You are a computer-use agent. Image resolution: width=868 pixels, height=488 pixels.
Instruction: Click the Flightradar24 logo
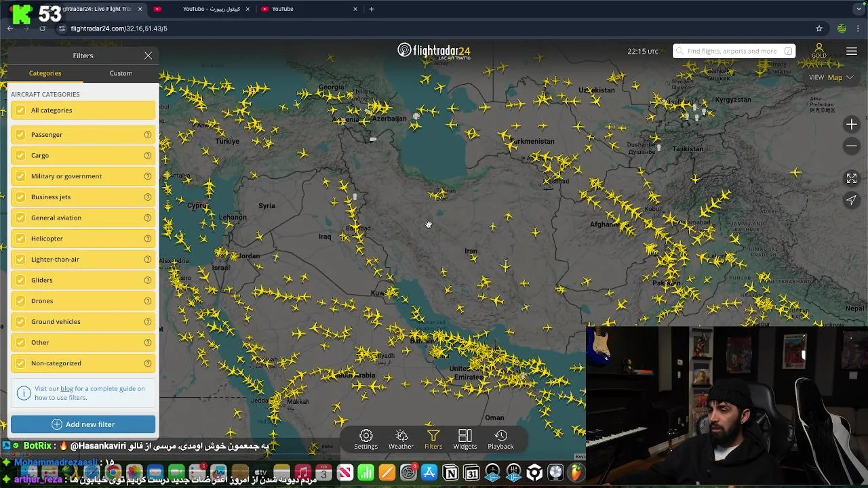click(x=434, y=51)
